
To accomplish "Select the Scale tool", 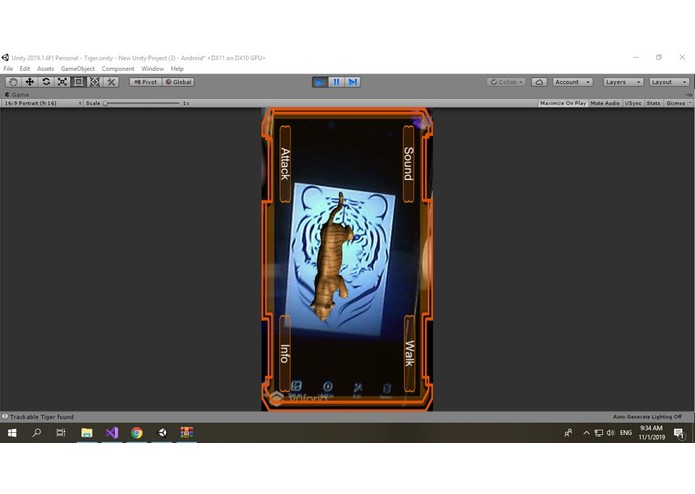I will [62, 82].
